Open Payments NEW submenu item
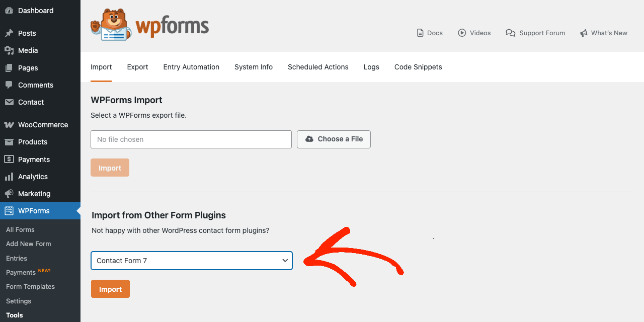644x322 pixels. tap(28, 272)
